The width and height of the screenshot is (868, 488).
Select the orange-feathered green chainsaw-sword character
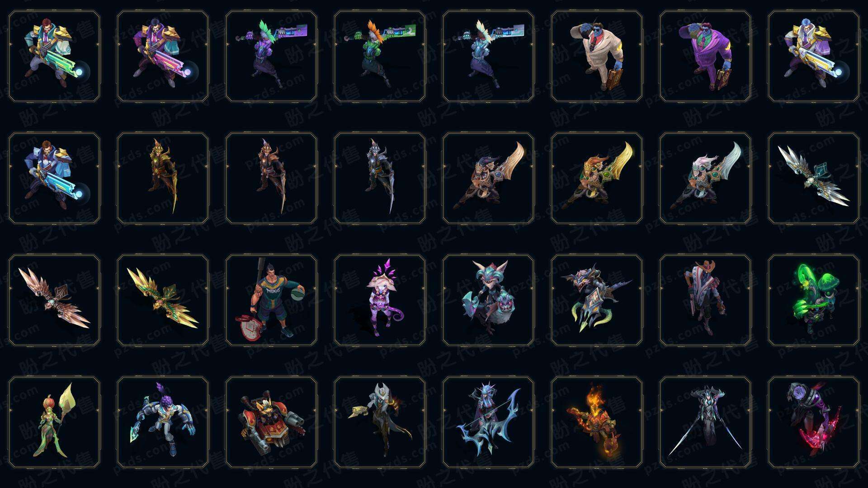point(380,56)
